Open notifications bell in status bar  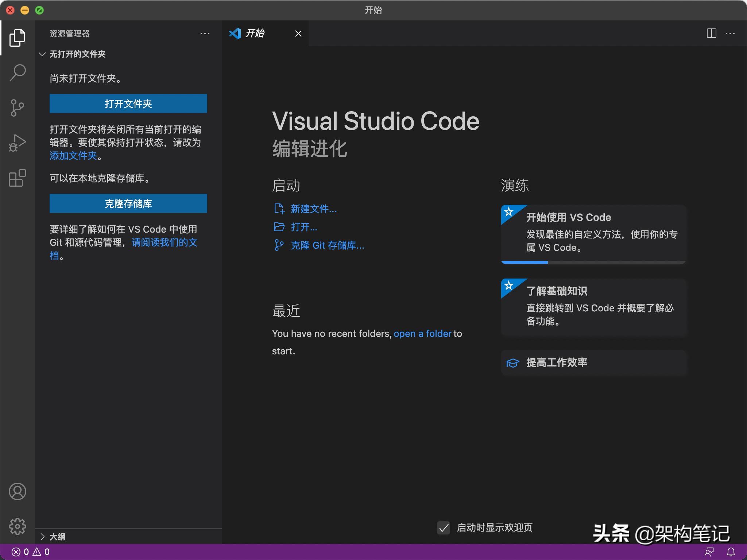[731, 552]
